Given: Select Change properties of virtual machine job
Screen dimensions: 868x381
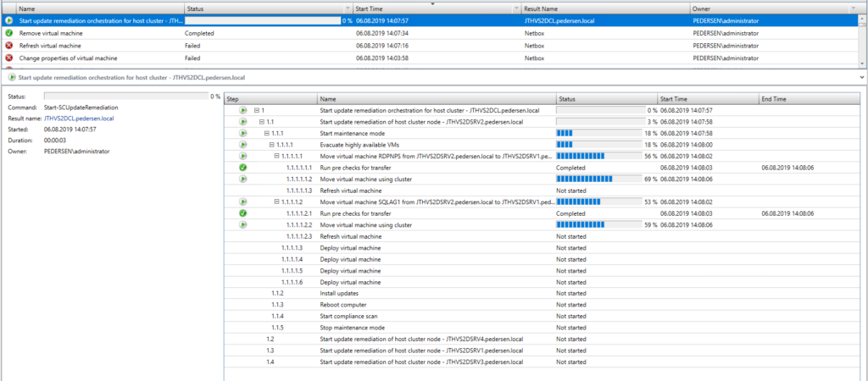Looking at the screenshot, I should click(x=430, y=58).
